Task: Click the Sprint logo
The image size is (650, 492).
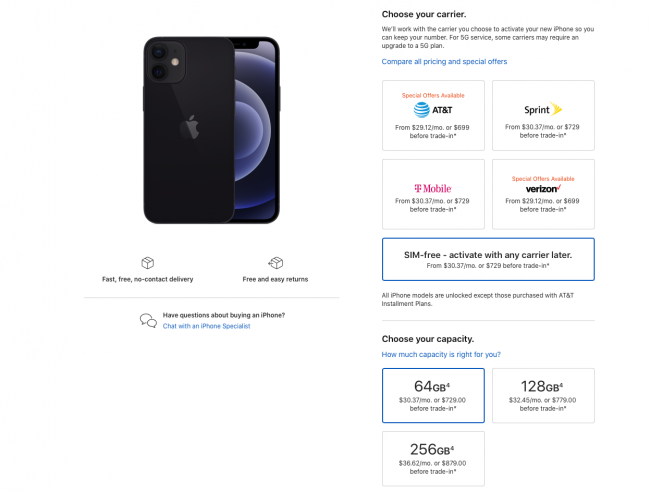Action: 543,110
